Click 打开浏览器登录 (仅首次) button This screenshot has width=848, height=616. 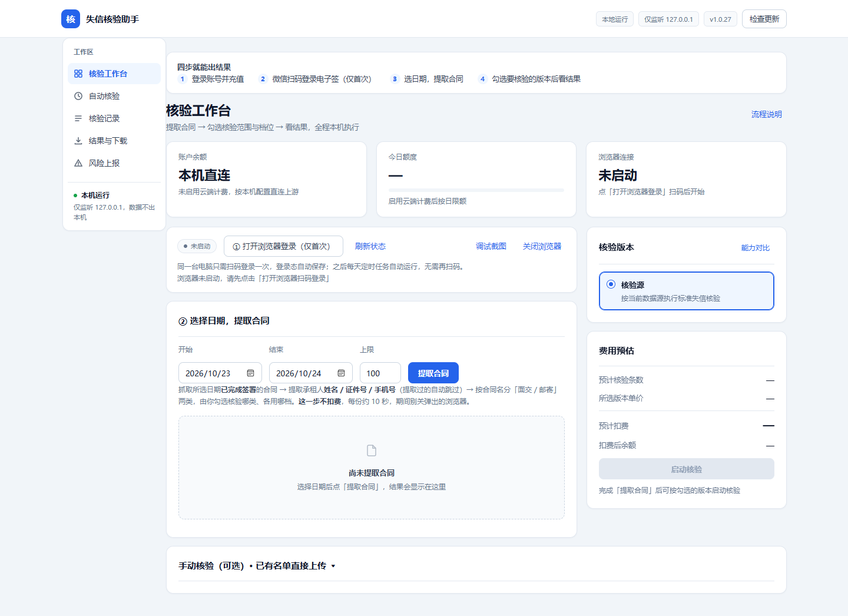(x=283, y=246)
